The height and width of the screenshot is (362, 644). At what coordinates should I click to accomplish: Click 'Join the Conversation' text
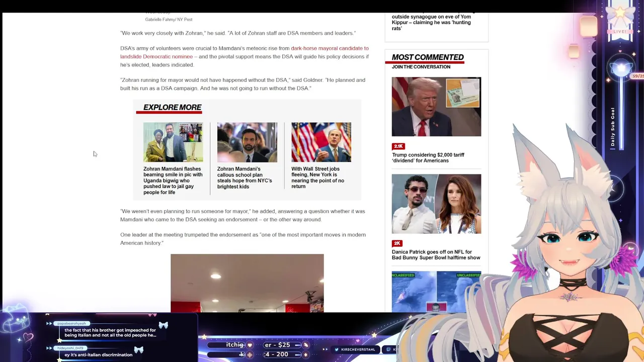coord(421,67)
